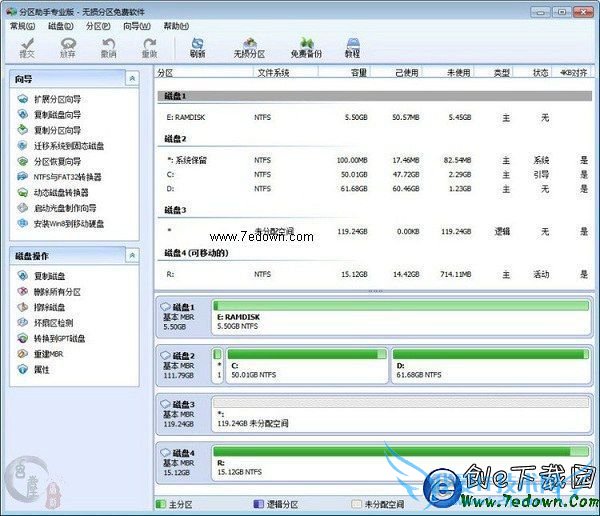Sort by the 容量 column header
The height and width of the screenshot is (516, 600).
pyautogui.click(x=344, y=72)
